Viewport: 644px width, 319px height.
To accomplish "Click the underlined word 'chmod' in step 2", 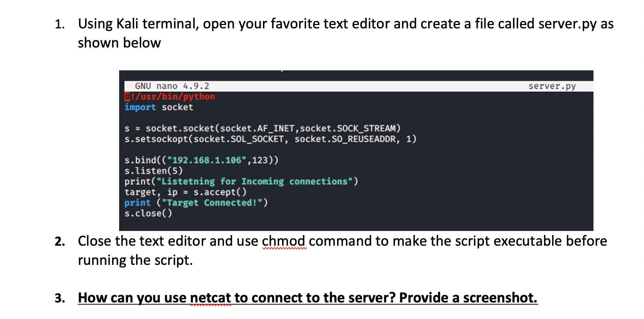I will tap(284, 241).
